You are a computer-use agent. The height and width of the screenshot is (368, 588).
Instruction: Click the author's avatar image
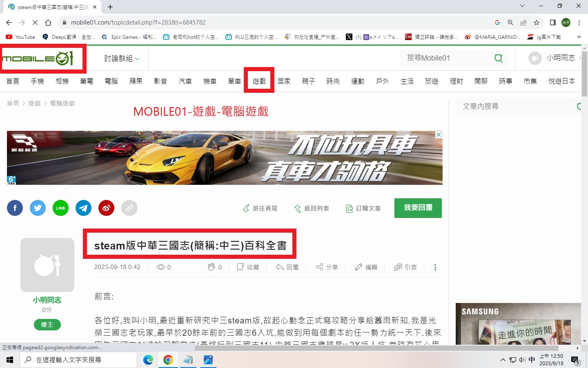tap(47, 265)
